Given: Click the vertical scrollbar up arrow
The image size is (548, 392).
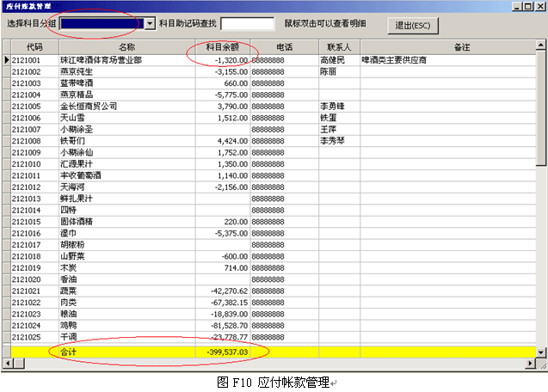Looking at the screenshot, I should 541,47.
